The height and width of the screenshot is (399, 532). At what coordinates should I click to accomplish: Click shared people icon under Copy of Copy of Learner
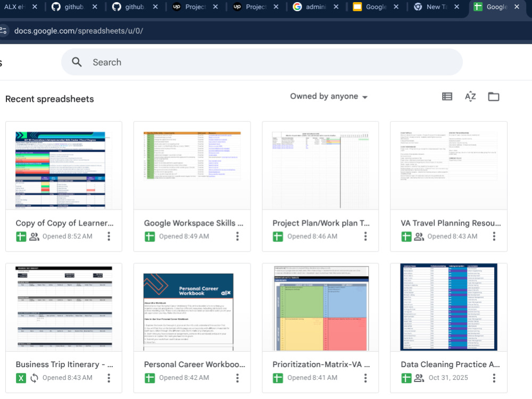(x=34, y=237)
